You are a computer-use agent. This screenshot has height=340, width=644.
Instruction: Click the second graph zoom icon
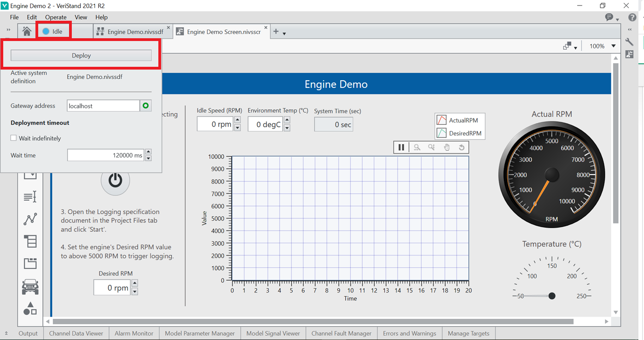click(x=431, y=147)
